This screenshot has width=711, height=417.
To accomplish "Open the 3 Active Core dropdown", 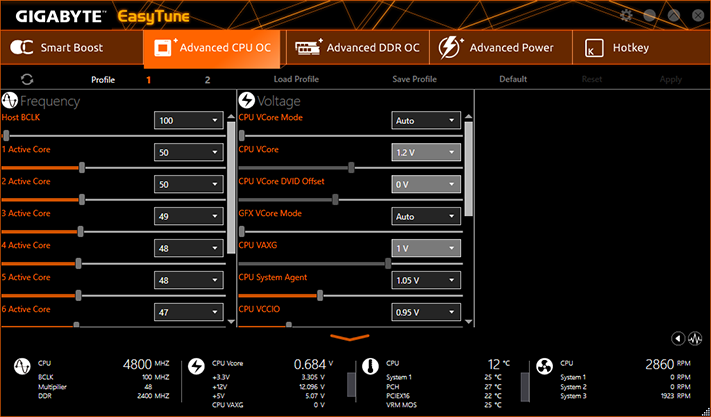I will click(x=189, y=216).
